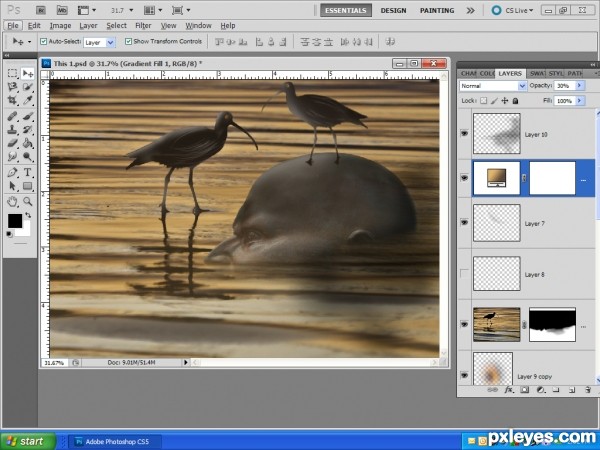Open the File menu

13,26
